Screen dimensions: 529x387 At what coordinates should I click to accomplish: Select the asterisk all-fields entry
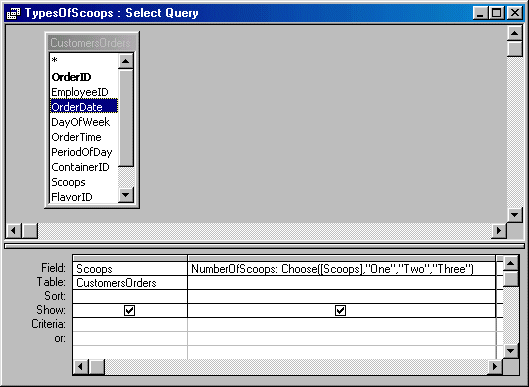(x=84, y=61)
